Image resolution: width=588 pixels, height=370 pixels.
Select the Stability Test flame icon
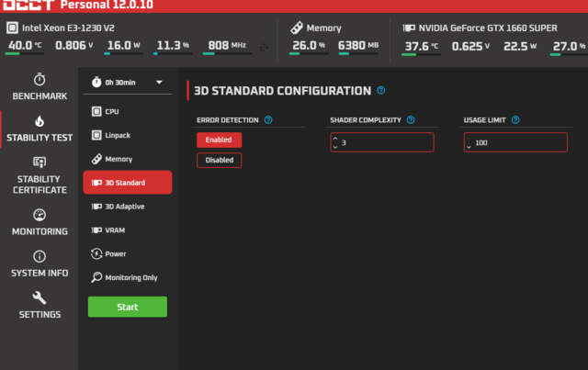tap(39, 121)
